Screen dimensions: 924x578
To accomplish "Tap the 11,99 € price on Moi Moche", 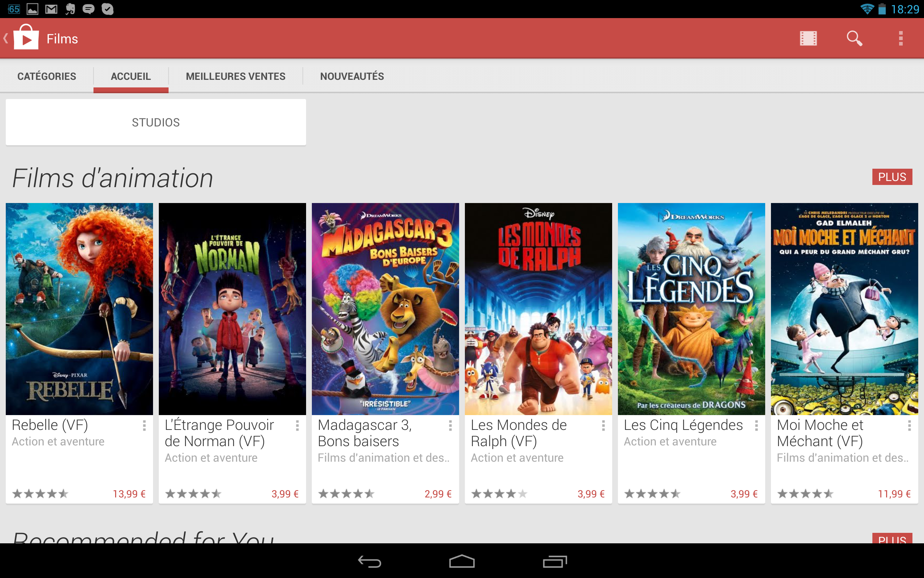I will [x=894, y=494].
